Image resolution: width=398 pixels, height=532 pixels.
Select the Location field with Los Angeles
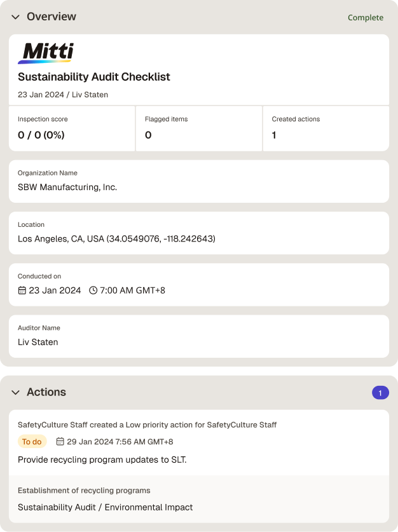coord(199,233)
